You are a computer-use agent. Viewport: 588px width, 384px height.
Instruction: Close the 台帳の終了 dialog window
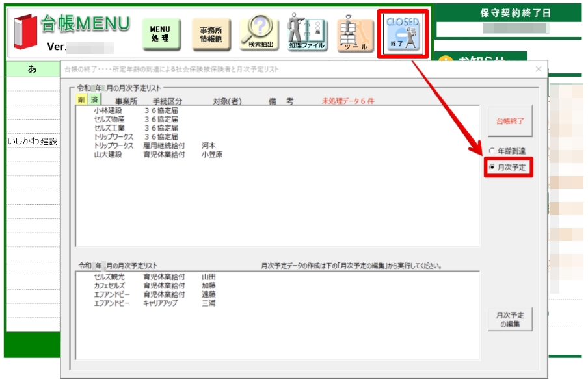(539, 69)
